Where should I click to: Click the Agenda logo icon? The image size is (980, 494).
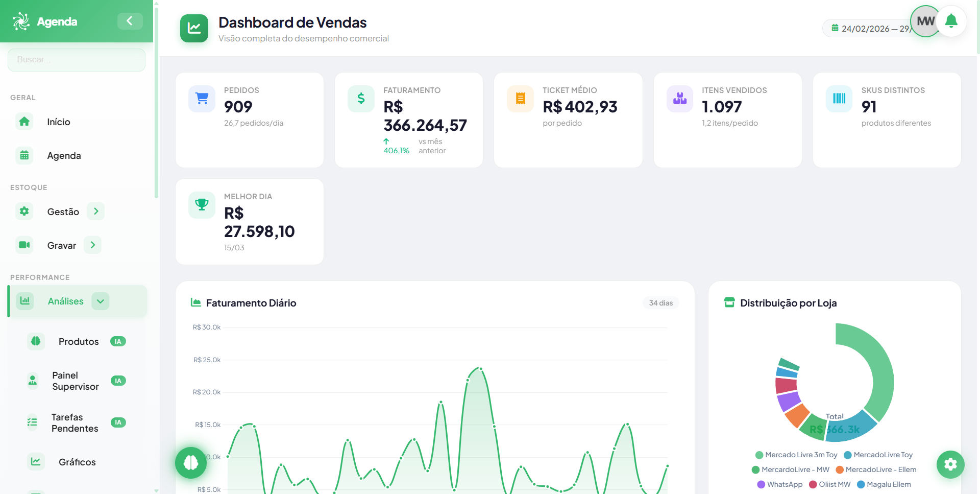[x=21, y=21]
